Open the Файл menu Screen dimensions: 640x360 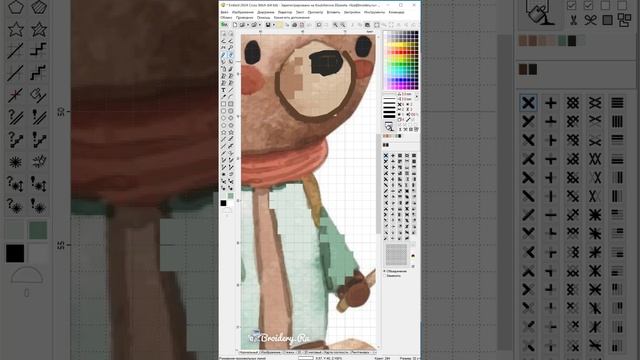224,12
